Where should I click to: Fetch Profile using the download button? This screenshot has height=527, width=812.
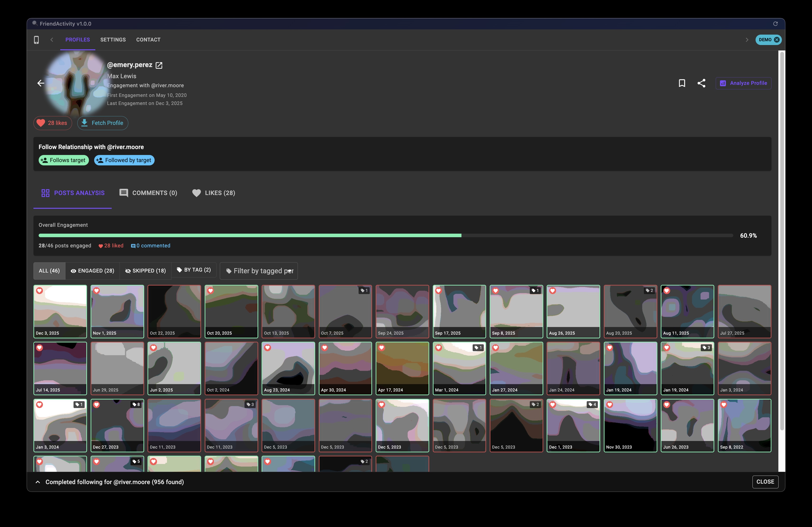pos(102,123)
